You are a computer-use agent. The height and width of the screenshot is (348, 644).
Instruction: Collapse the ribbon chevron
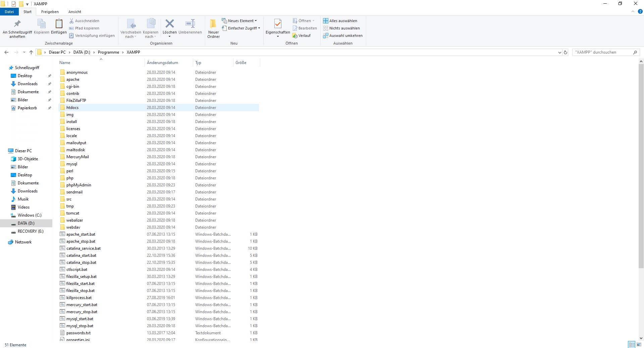tap(633, 11)
